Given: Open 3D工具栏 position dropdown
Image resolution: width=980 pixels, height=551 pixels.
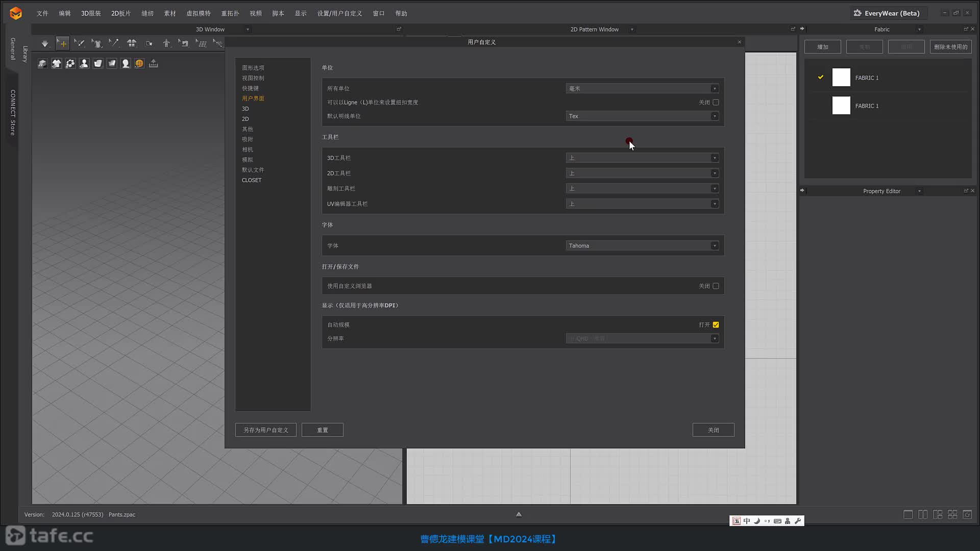Looking at the screenshot, I should tap(642, 158).
